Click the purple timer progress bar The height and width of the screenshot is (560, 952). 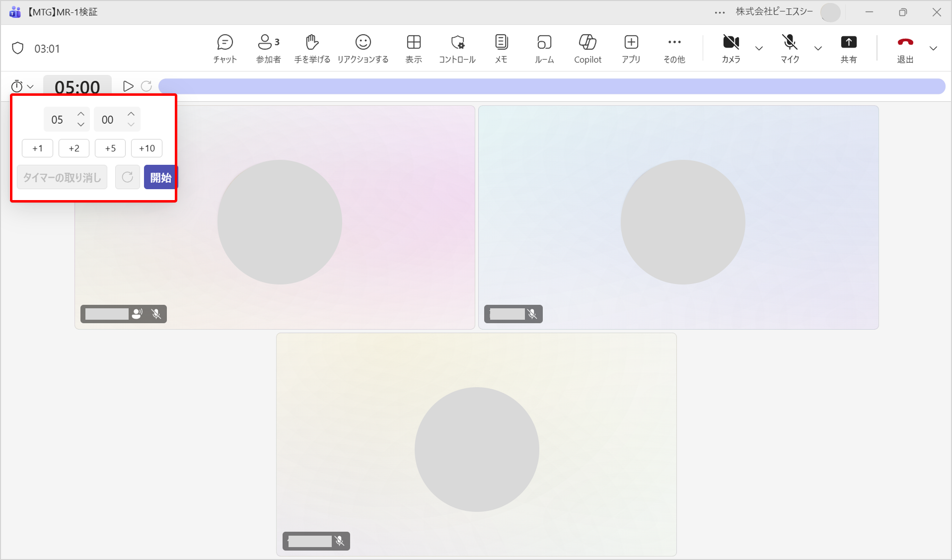(551, 86)
